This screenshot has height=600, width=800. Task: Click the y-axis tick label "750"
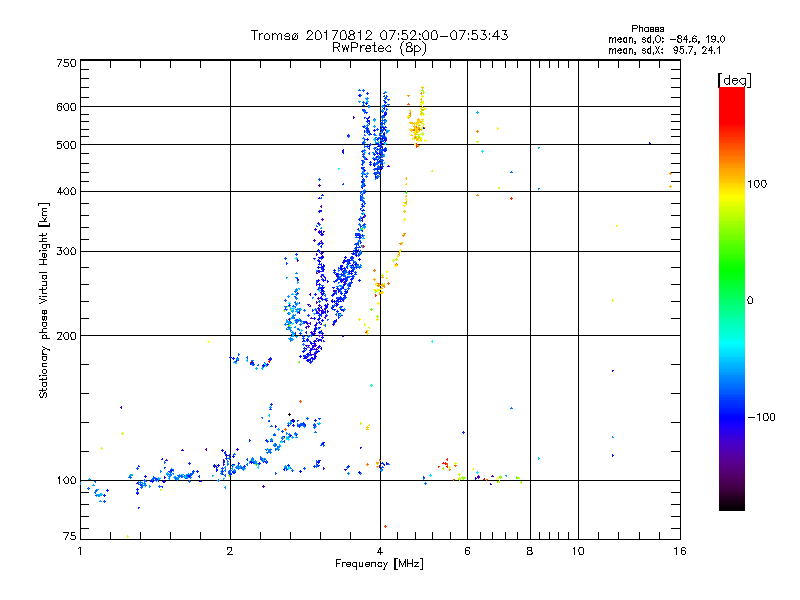tap(67, 63)
